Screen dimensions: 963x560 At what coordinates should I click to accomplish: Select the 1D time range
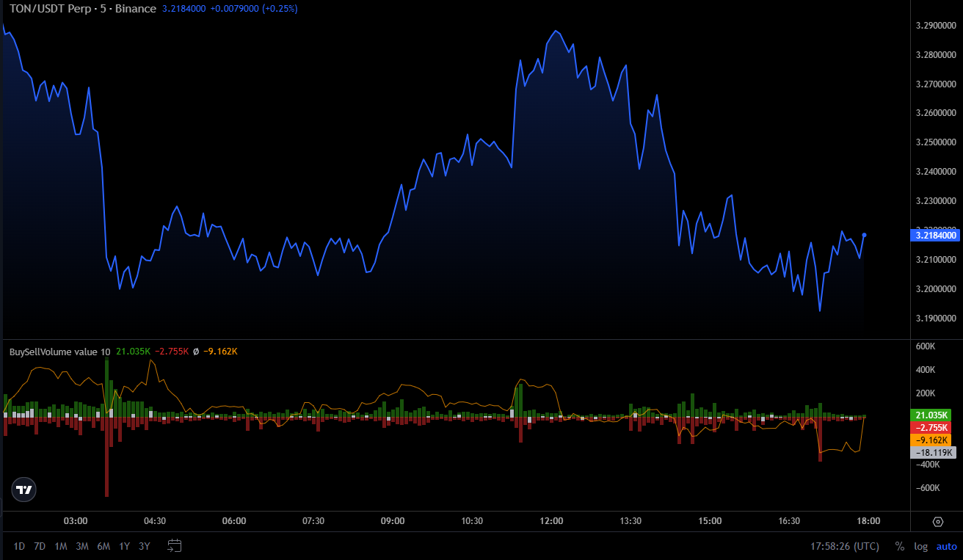tap(19, 546)
